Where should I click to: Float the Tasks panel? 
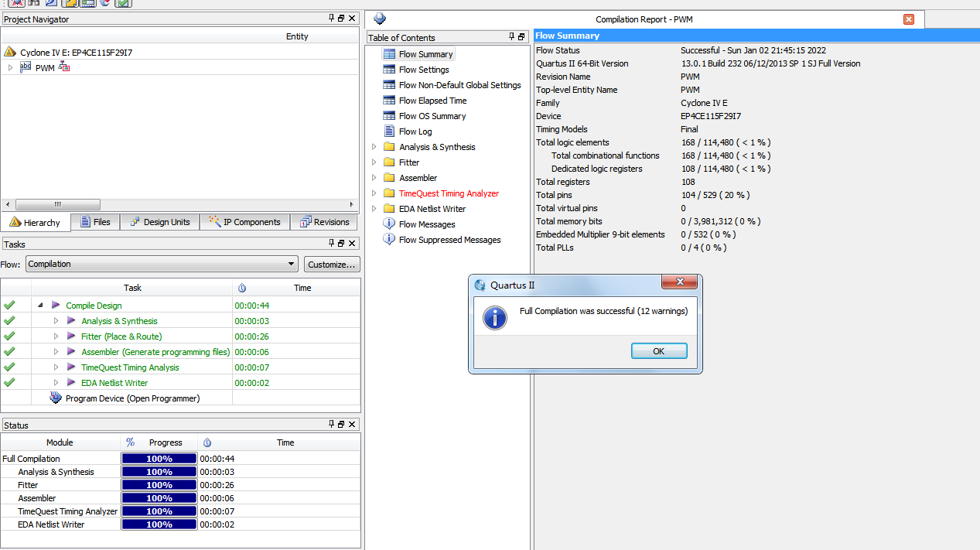click(341, 244)
